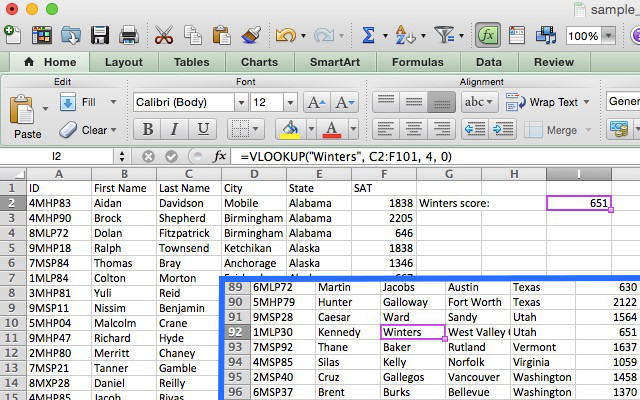Open the Charts tab
This screenshot has height=400, width=640.
(259, 62)
